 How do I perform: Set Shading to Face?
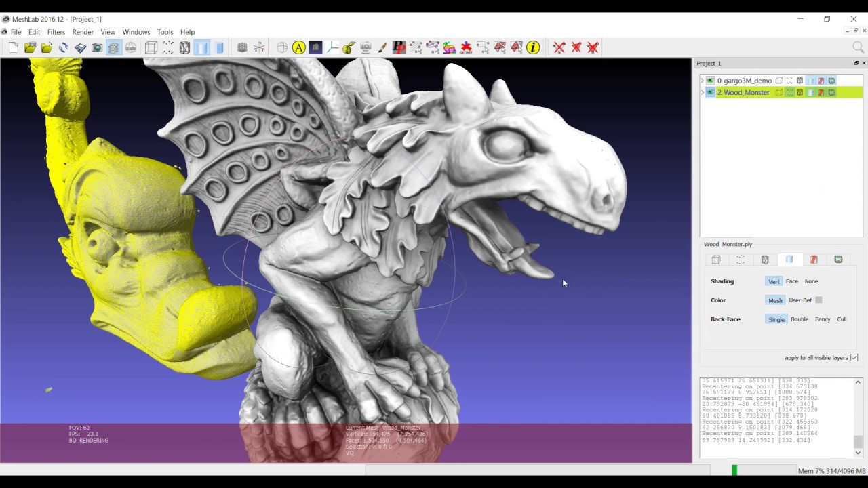pos(791,281)
